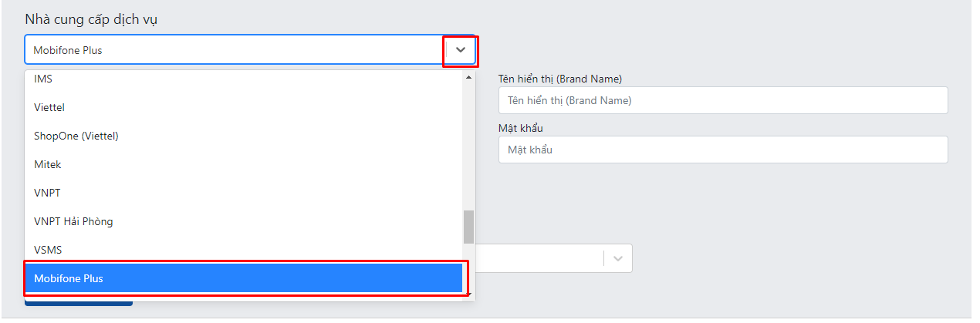Click the blue button below the list
Viewport: 980px width, 323px height.
point(79,303)
